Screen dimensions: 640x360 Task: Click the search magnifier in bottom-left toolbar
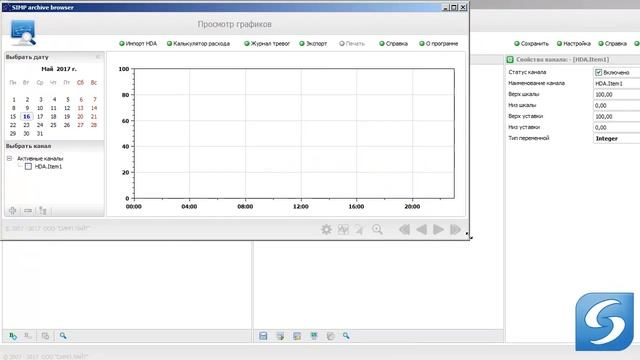tap(63, 336)
